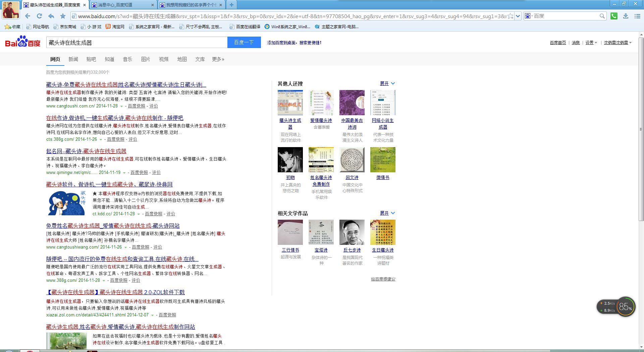Open 京东商城 bookmark
This screenshot has height=352, width=644.
[x=65, y=27]
